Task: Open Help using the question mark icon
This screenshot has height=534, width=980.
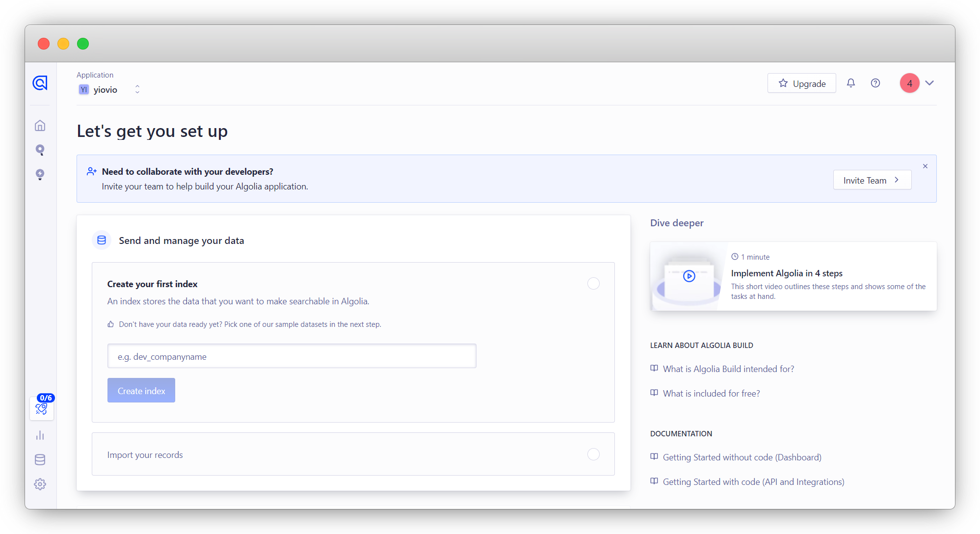Action: tap(875, 83)
